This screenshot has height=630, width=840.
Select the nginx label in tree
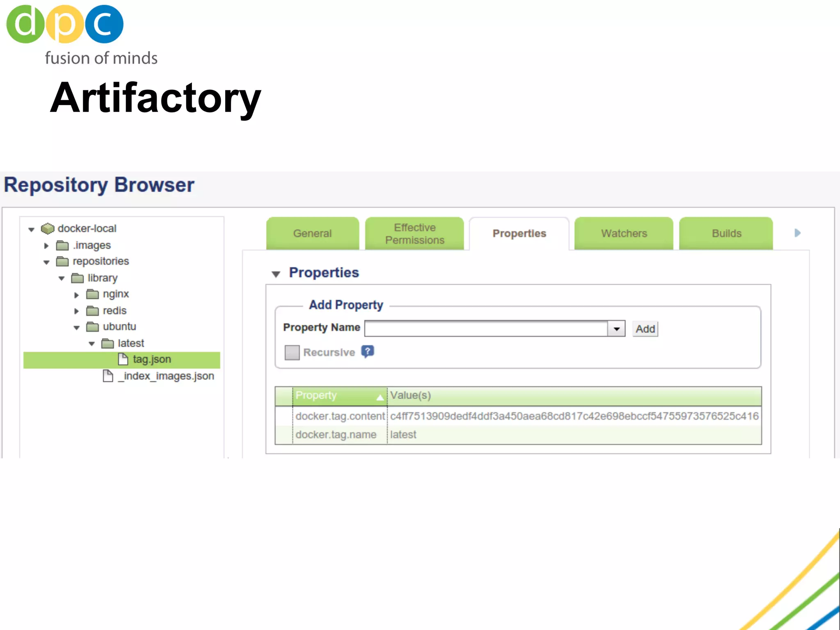tap(116, 294)
